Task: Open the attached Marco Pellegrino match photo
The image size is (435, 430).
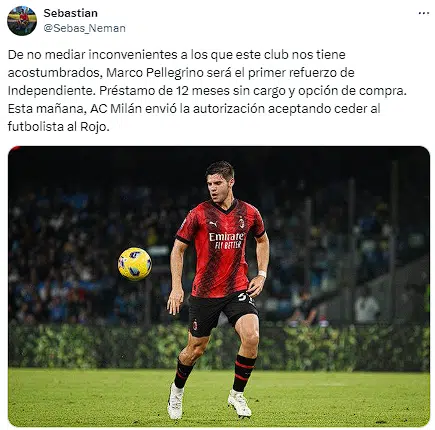Action: 219,286
